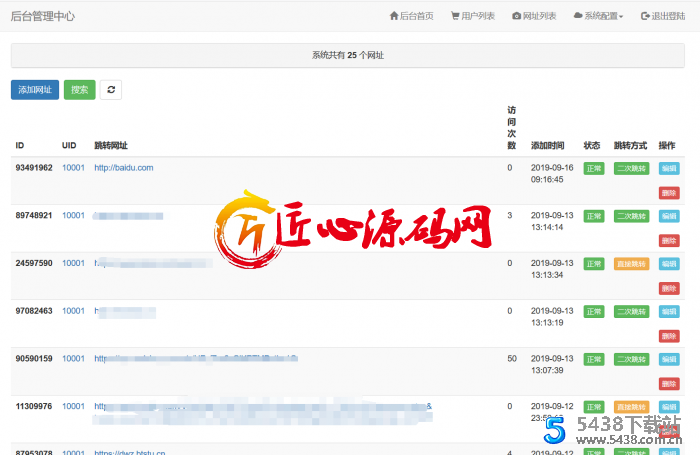Click the 跳转方式 column header
The width and height of the screenshot is (700, 455).
coord(630,146)
